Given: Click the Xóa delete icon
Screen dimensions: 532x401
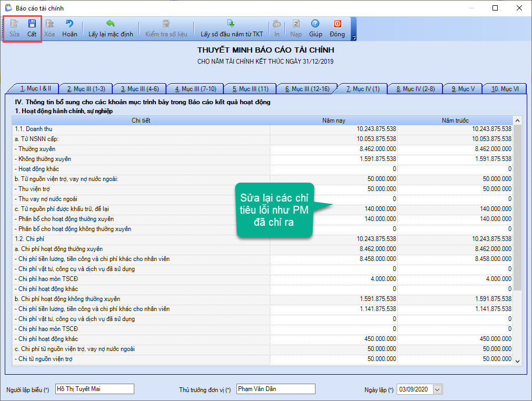Looking at the screenshot, I should coord(50,28).
